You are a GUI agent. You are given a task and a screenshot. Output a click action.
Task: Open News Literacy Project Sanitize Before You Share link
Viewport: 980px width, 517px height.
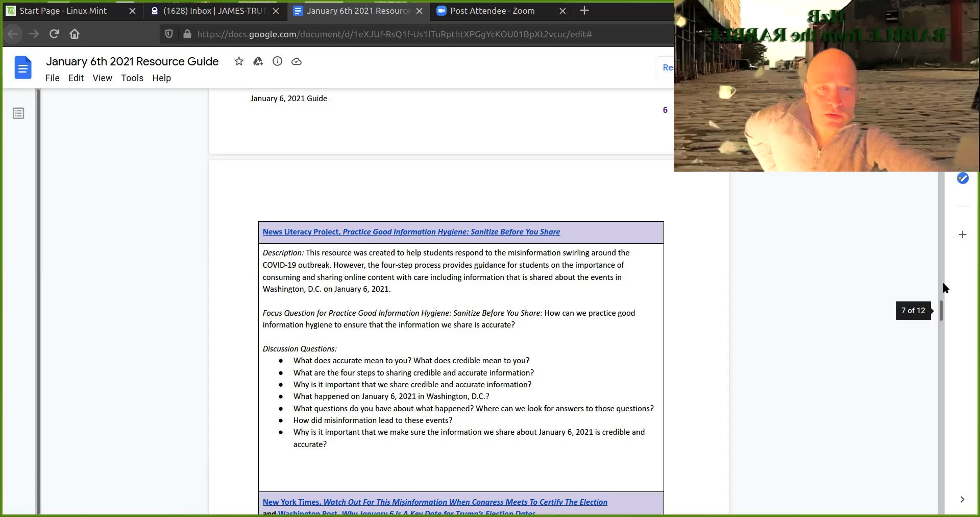pyautogui.click(x=411, y=232)
